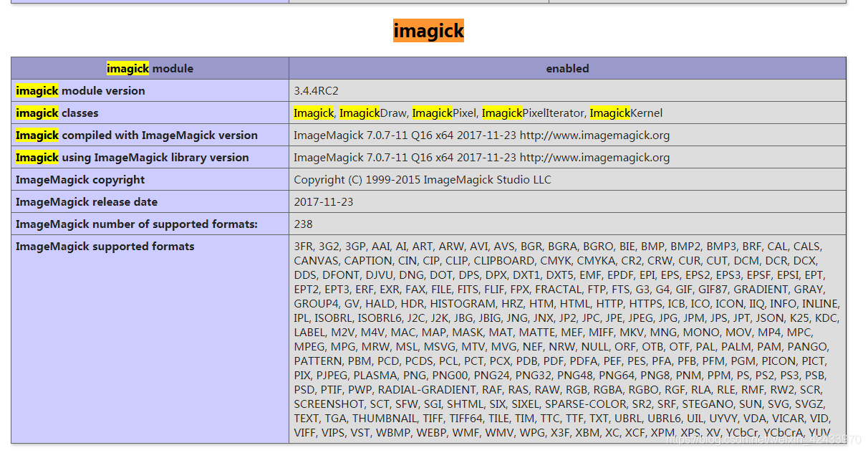Click "CLIPBOARD" in the supported formats list
The image size is (868, 453).
504,261
